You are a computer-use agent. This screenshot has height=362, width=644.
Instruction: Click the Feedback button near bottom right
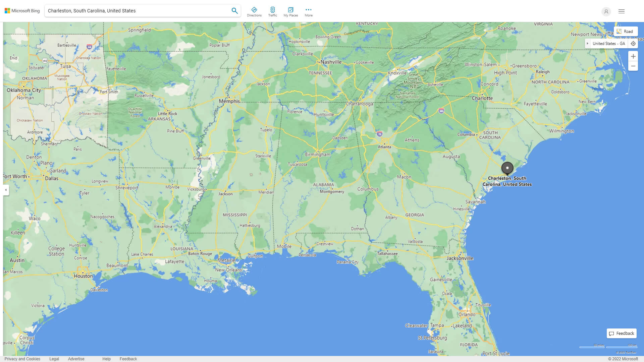(621, 333)
